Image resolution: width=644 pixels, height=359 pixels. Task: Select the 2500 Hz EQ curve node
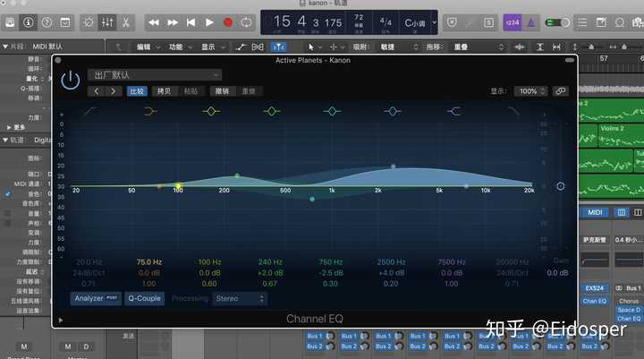(x=393, y=167)
